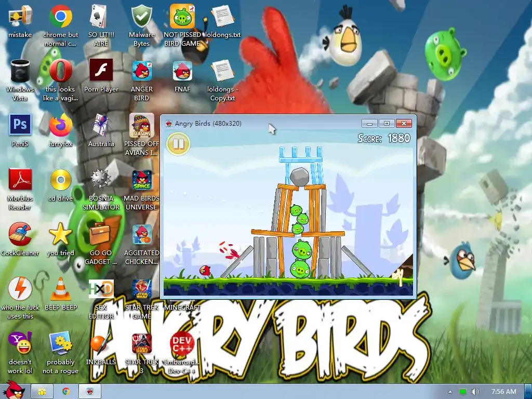532x399 pixels.
Task: Pause the Angry Birds game
Action: (x=179, y=144)
